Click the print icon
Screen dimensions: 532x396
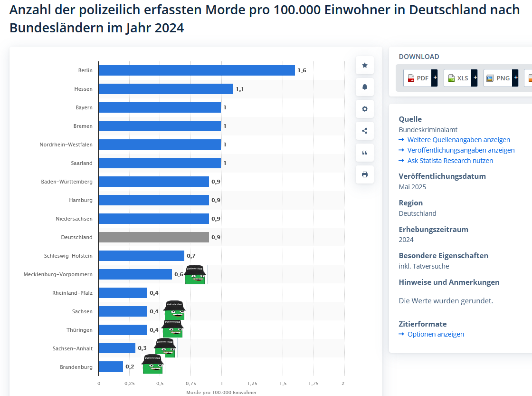365,174
